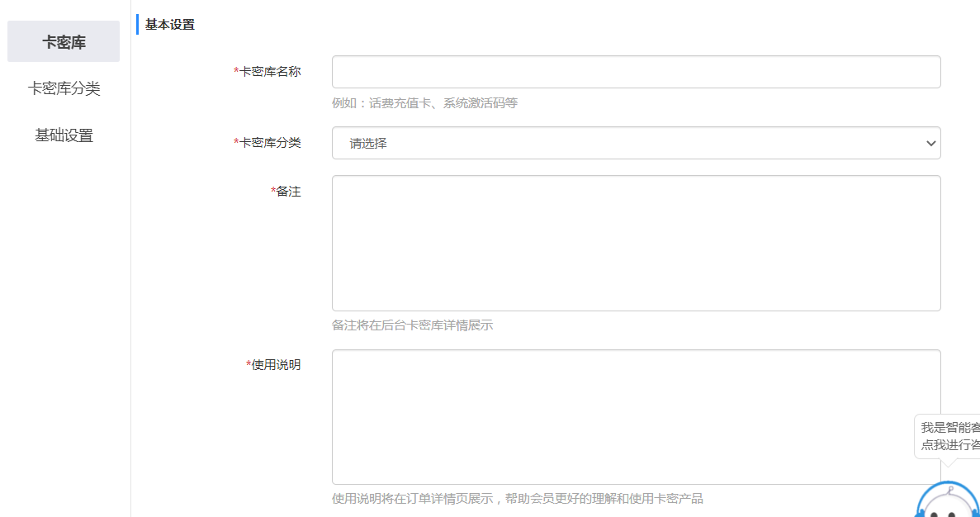Click the hint 备注将在后台卡密库详情展示
This screenshot has width=980, height=517.
click(412, 325)
